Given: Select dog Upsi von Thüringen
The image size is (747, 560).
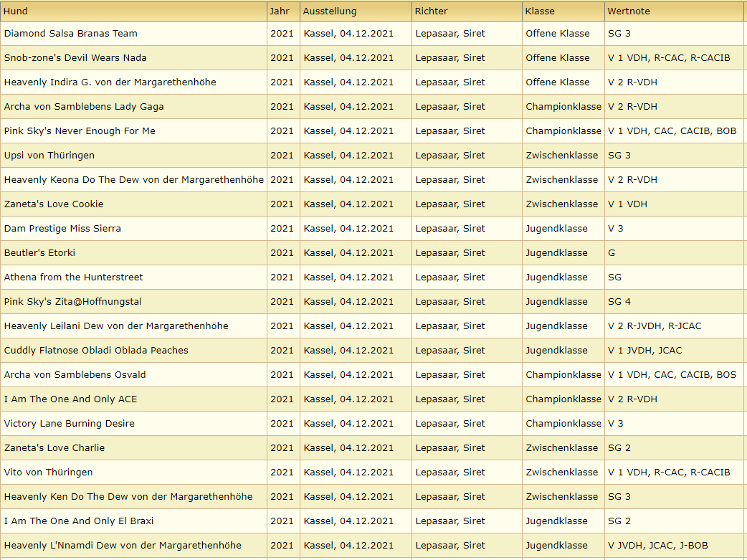Looking at the screenshot, I should pos(49,155).
